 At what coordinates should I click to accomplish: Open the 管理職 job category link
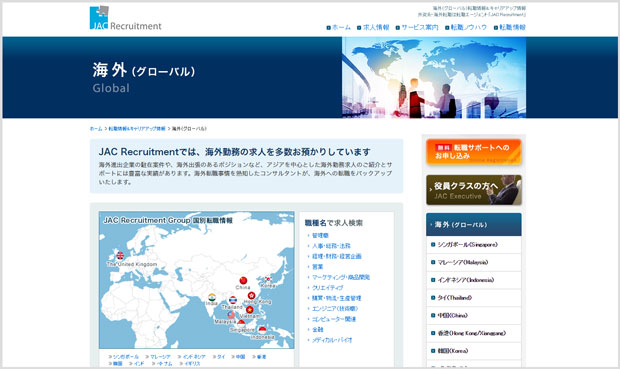coord(320,235)
